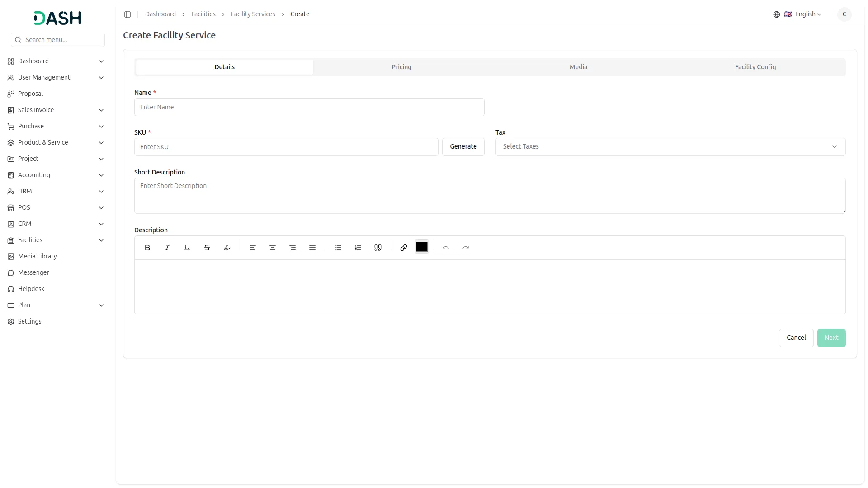Screen dimensions: 868x488
Task: Apply strikethrough text formatting
Action: [207, 248]
